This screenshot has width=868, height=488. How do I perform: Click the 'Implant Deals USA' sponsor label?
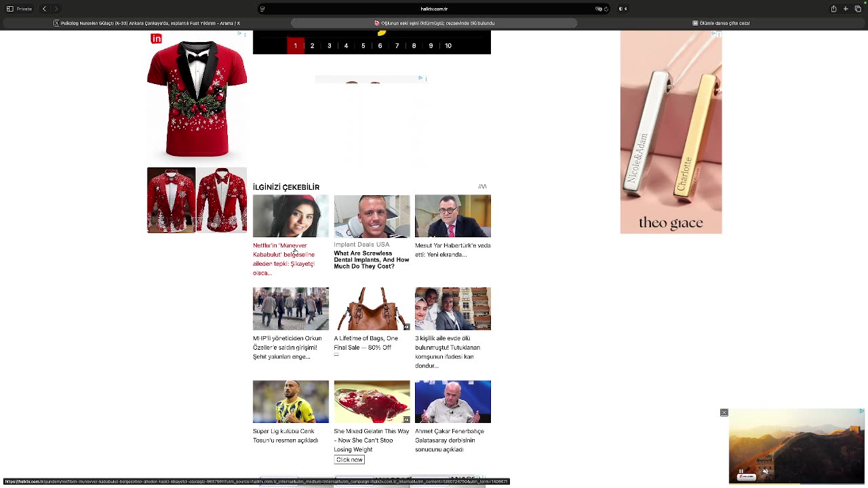(x=361, y=245)
